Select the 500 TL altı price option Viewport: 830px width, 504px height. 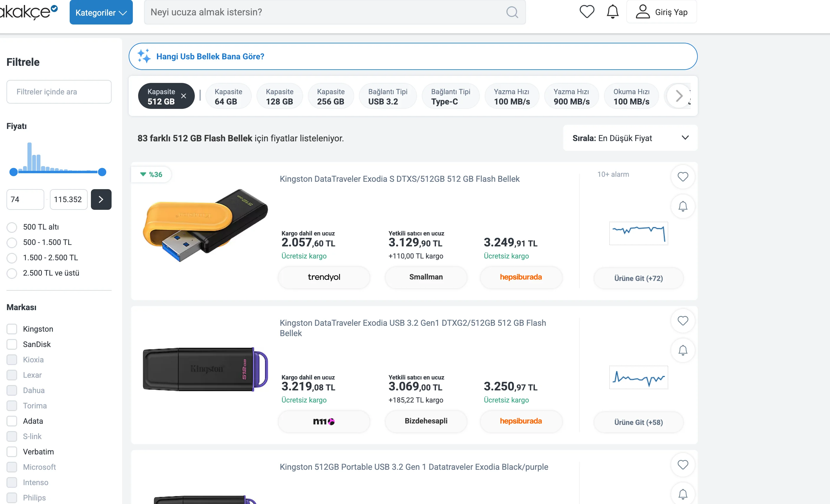click(x=12, y=227)
